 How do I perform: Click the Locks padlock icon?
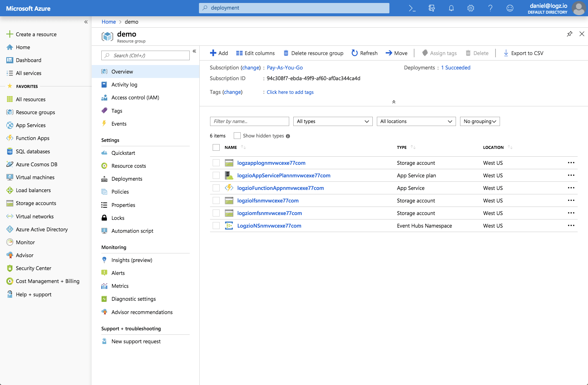coord(104,218)
